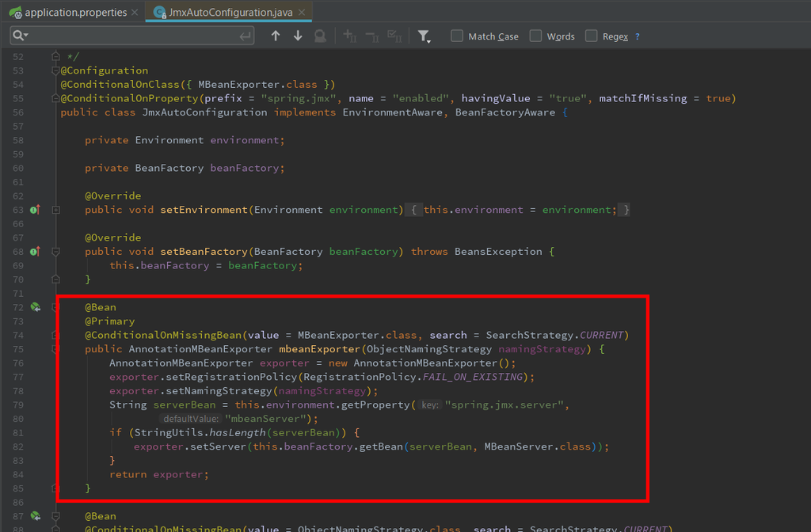Toggle fold marker at line 55
Screen dimensions: 811x532
tap(55, 98)
